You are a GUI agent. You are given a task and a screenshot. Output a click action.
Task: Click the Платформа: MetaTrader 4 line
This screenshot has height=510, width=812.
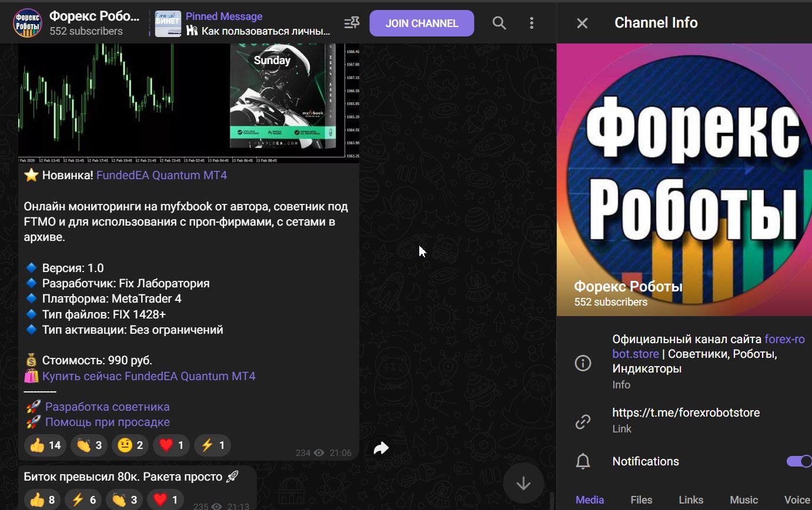pos(112,298)
